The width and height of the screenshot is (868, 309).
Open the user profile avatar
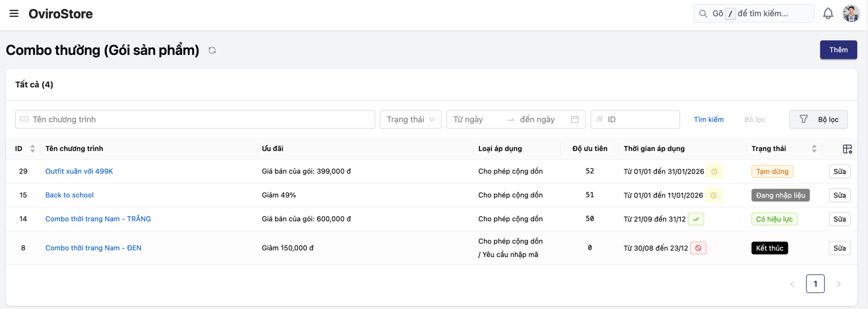[x=851, y=14]
